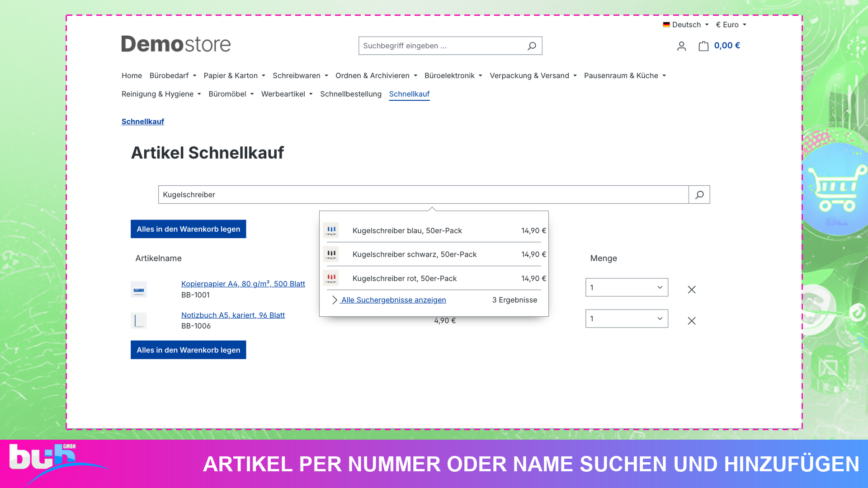Image resolution: width=868 pixels, height=488 pixels.
Task: Open the Euro currency dropdown
Action: 731,25
